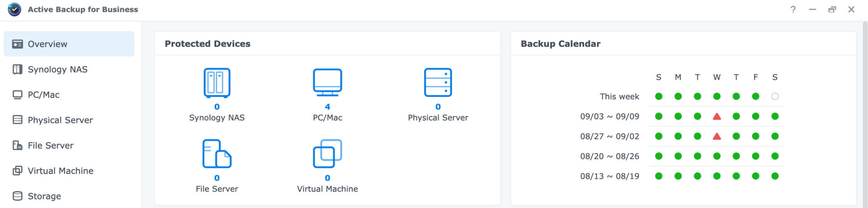Click the Protected Devices panel heading
868x208 pixels.
tap(208, 44)
